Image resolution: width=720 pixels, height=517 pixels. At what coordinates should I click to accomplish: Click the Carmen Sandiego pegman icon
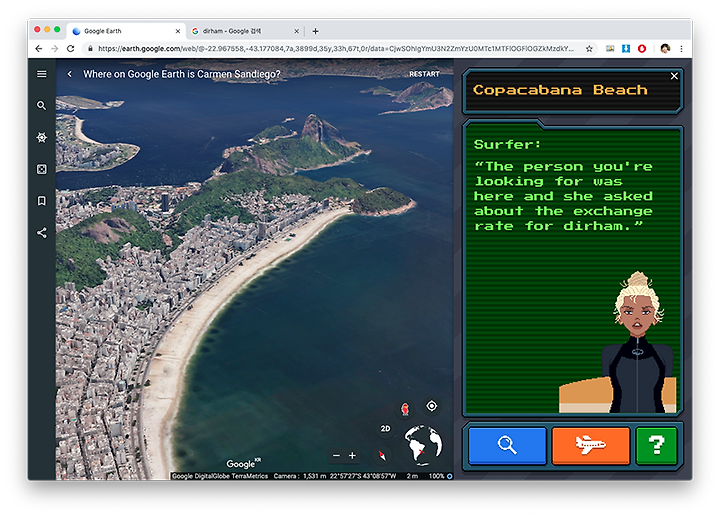pyautogui.click(x=405, y=409)
